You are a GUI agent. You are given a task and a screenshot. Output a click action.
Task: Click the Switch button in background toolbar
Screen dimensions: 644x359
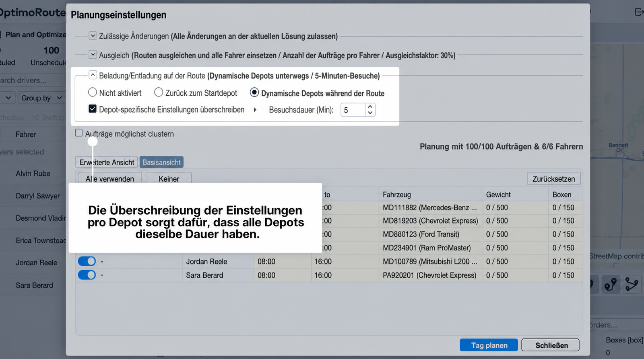[47, 117]
